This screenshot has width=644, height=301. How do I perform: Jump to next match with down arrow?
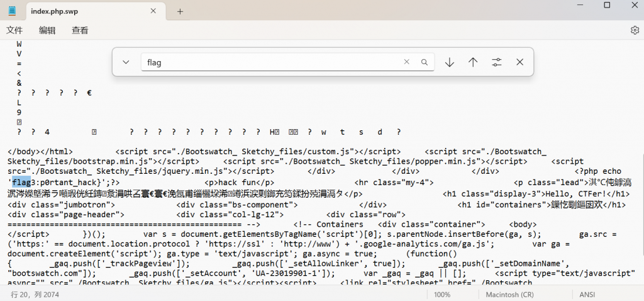click(449, 62)
